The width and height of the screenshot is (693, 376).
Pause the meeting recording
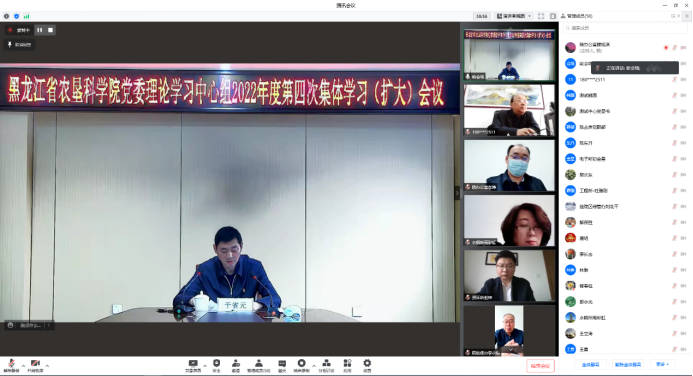click(40, 30)
